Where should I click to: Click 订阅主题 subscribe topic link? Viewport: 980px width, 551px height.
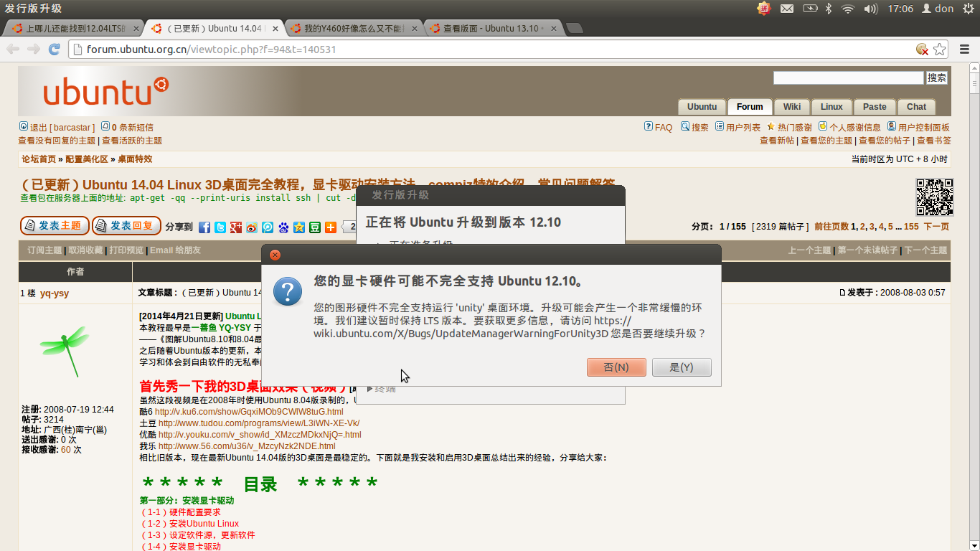point(44,250)
